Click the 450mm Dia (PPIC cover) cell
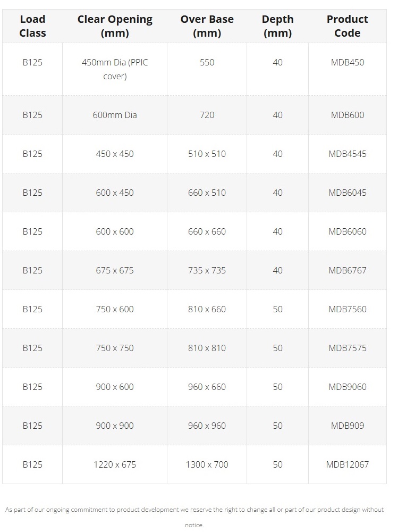Viewport: 398px width, 532px height. point(115,69)
